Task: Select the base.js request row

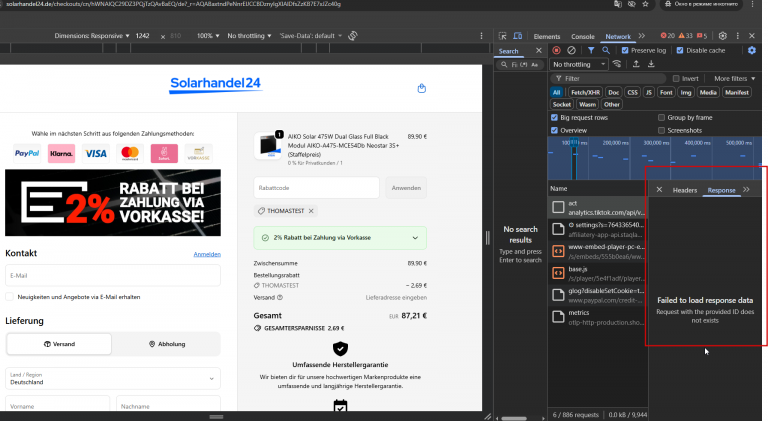Action: point(597,274)
